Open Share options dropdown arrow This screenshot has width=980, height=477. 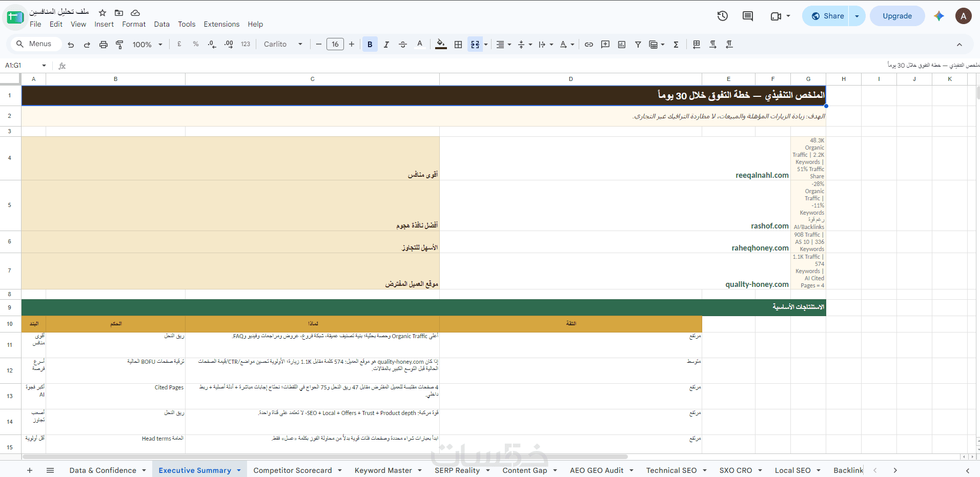point(857,16)
